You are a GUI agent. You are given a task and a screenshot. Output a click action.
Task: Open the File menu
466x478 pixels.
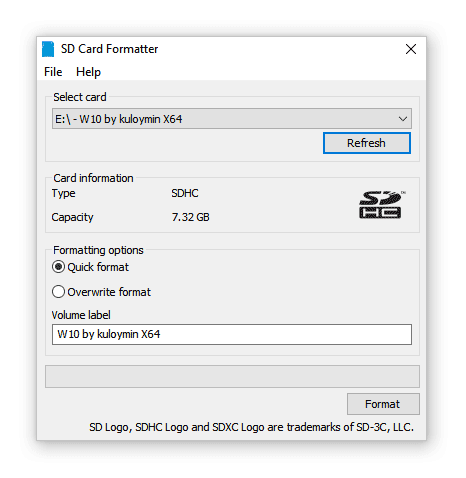click(53, 72)
